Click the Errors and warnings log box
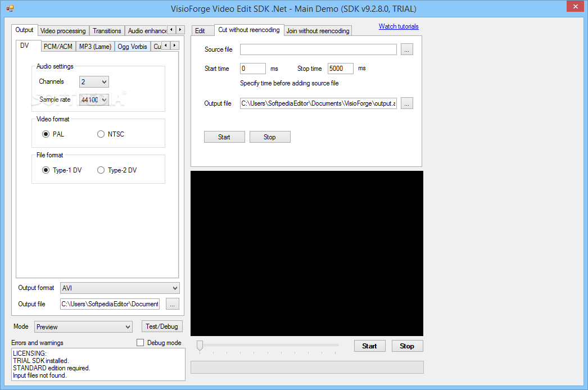Viewport: 588px width, 390px height. (x=98, y=365)
